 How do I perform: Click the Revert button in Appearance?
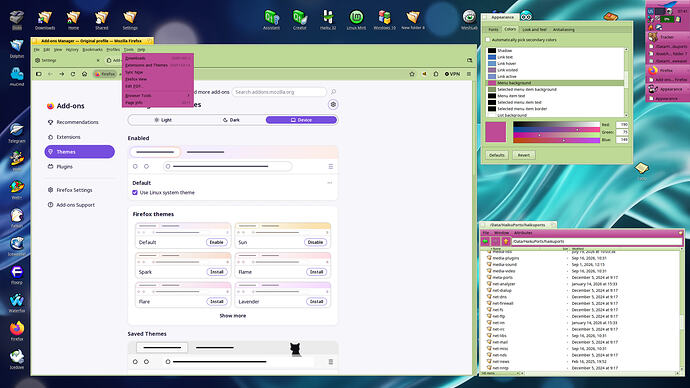[524, 155]
